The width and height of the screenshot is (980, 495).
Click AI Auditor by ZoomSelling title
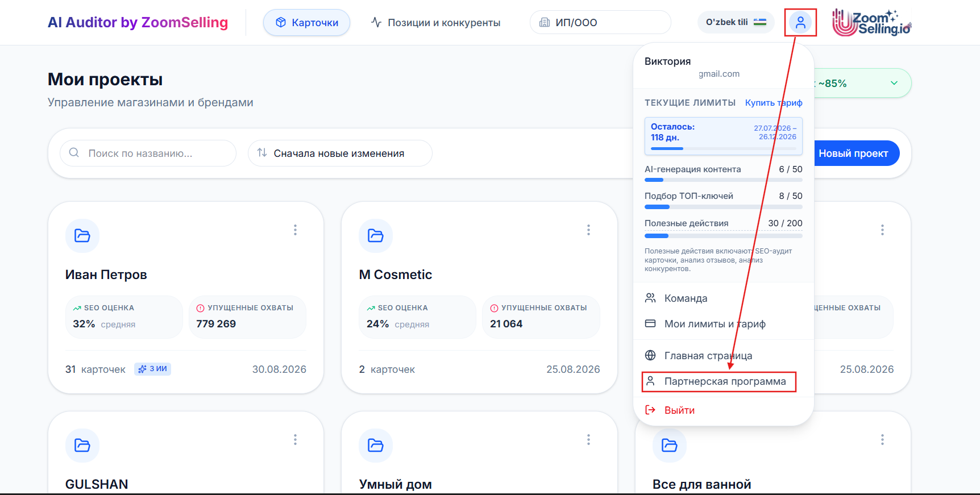point(138,22)
